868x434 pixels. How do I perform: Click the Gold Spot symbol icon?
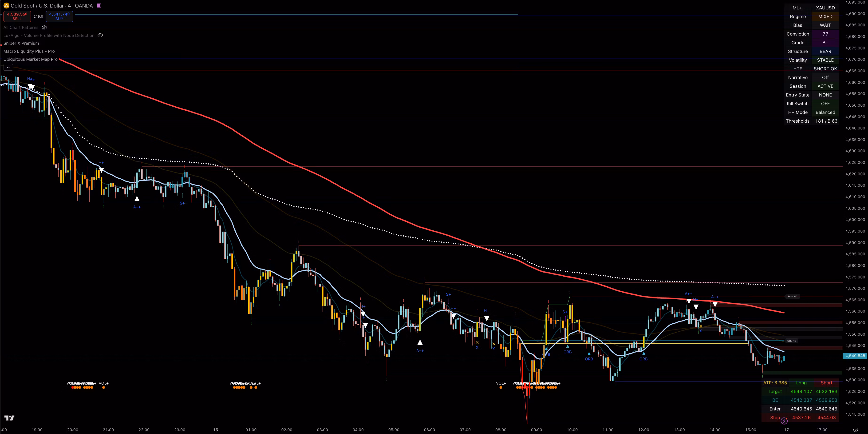(x=6, y=6)
